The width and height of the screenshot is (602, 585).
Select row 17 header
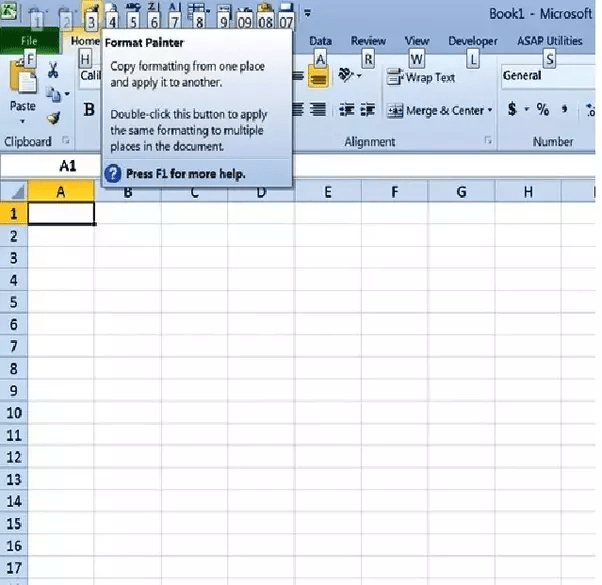click(13, 568)
